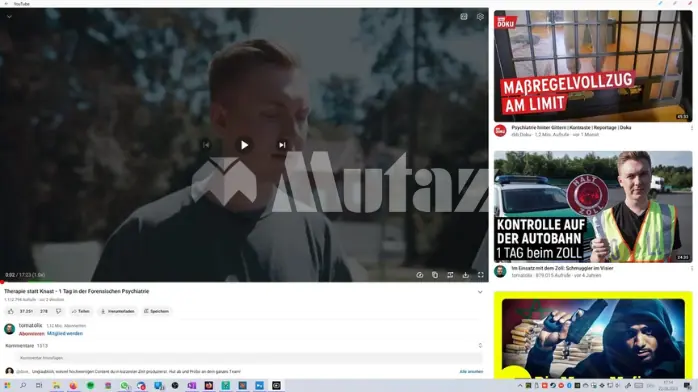Like the video with the thumbs-up icon

pyautogui.click(x=11, y=311)
